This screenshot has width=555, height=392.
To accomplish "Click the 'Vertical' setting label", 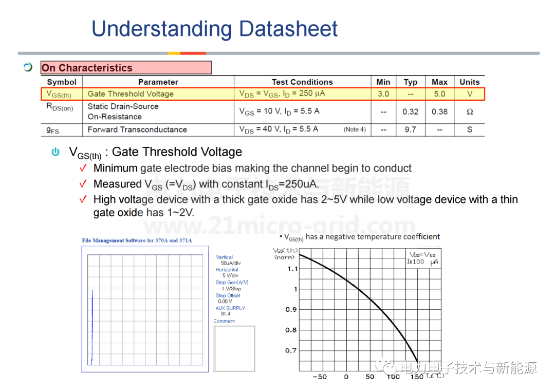I will pos(225,257).
